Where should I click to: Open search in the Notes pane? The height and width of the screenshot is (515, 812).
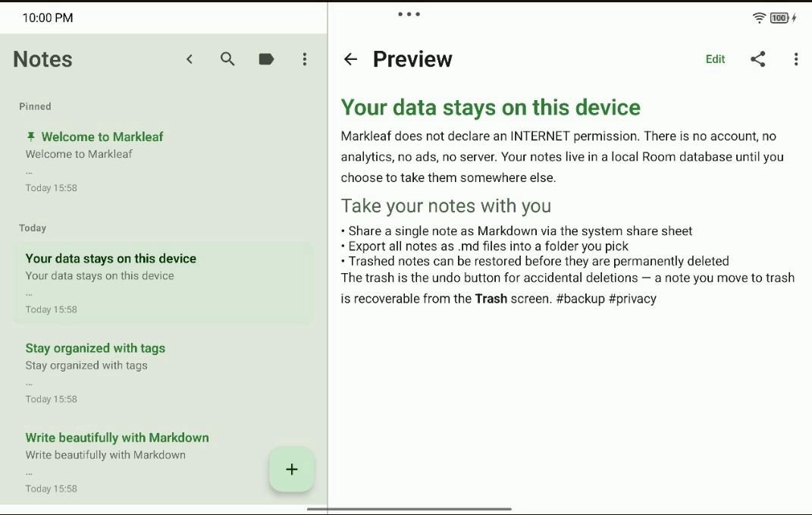pos(227,59)
